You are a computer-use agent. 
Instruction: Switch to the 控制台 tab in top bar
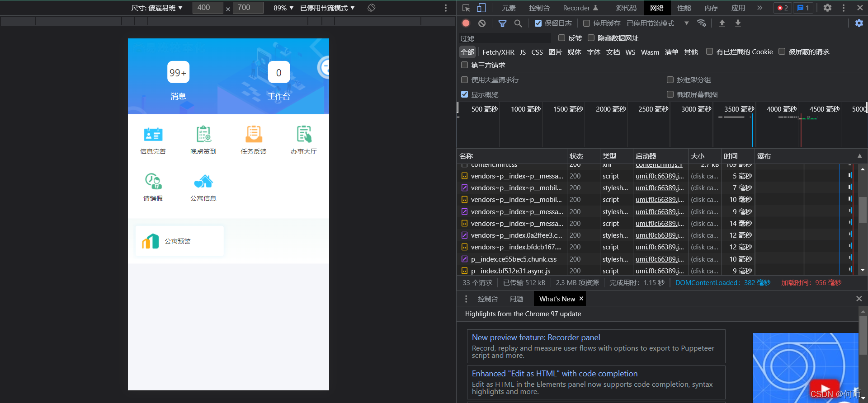point(539,8)
